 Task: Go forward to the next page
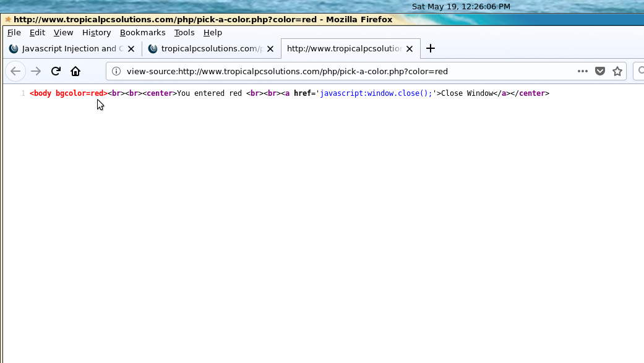[36, 71]
